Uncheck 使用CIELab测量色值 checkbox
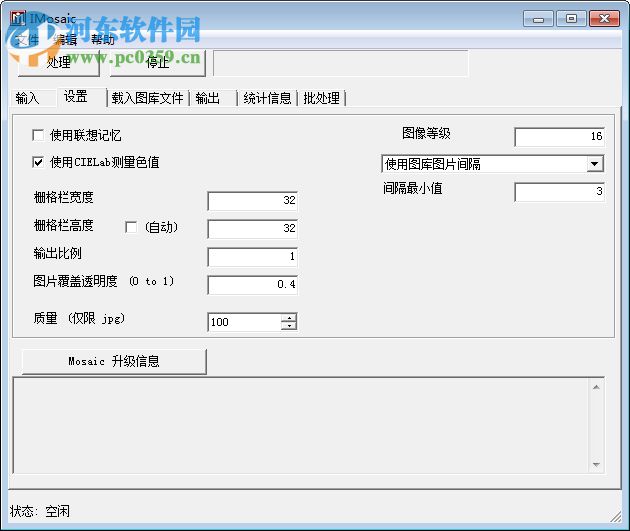Viewport: 630px width, 531px height. coord(38,162)
